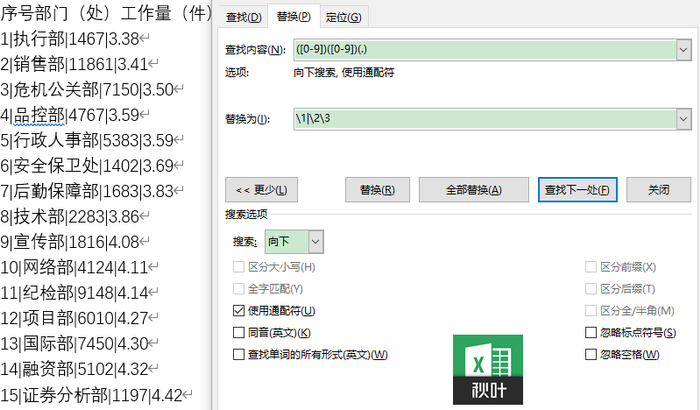Collapse options with 更少(L) button

point(261,190)
